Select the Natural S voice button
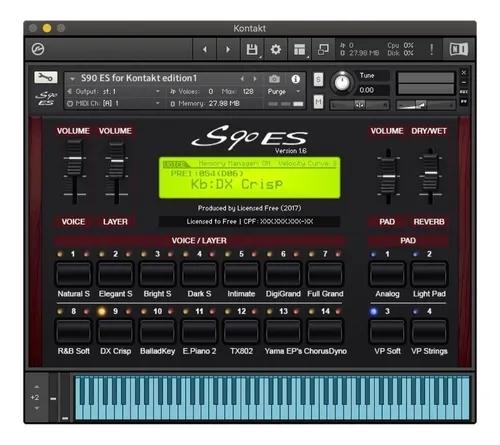This screenshot has width=500, height=445. (x=73, y=274)
